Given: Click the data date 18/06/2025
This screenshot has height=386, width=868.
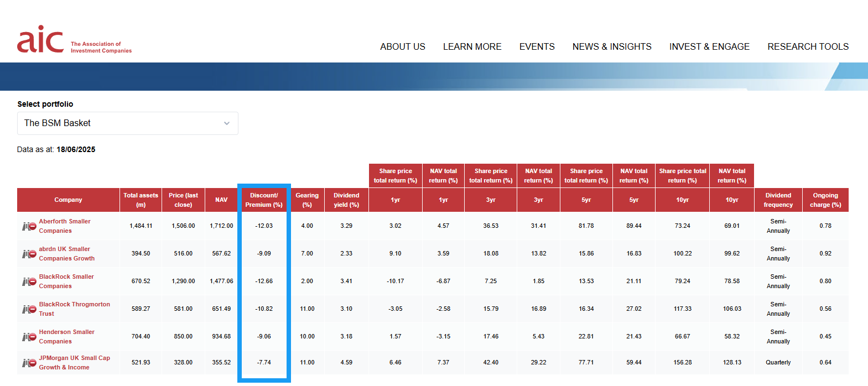Looking at the screenshot, I should (x=76, y=149).
